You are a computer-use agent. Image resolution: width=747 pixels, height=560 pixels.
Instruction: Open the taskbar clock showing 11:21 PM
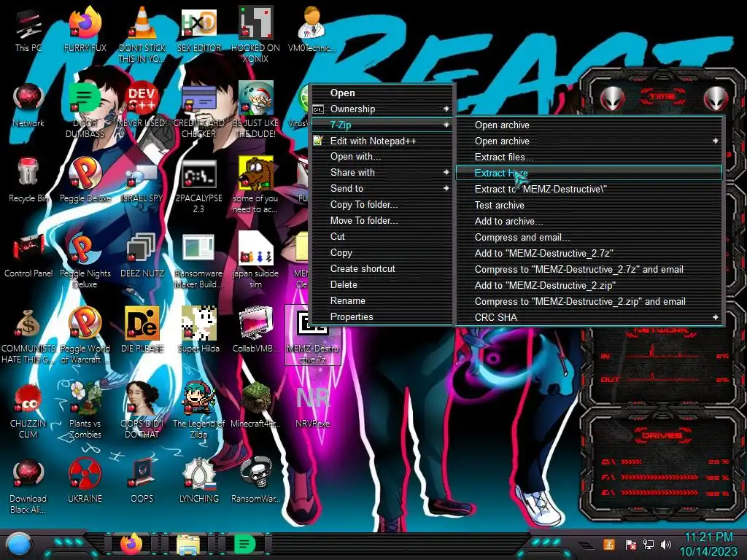point(708,544)
